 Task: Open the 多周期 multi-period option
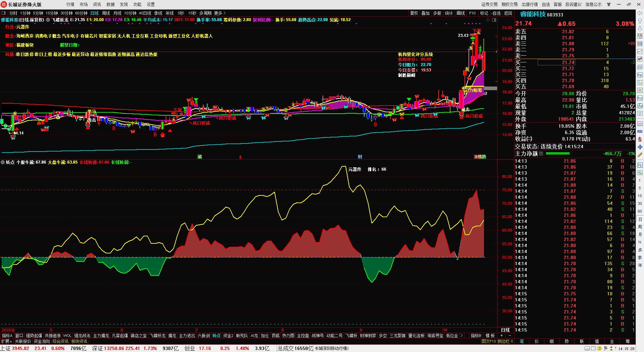click(x=205, y=13)
